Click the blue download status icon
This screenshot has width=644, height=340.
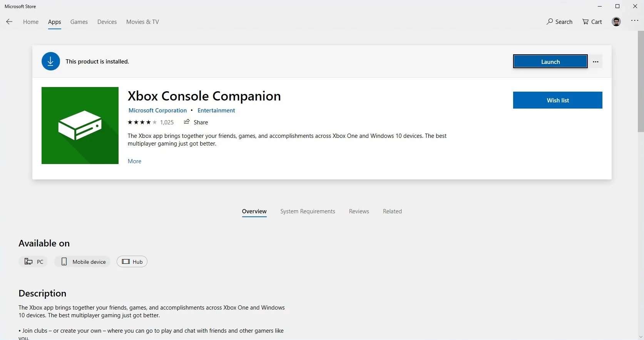[x=50, y=61]
